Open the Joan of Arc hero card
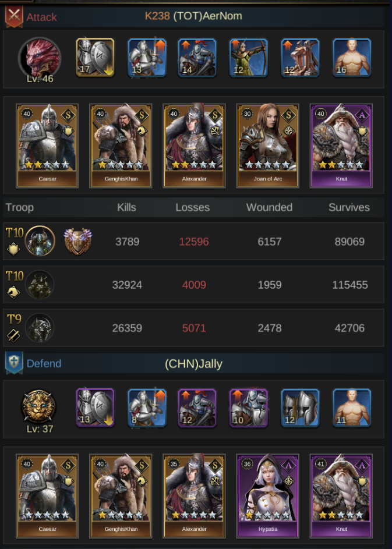The width and height of the screenshot is (392, 549). coord(267,146)
